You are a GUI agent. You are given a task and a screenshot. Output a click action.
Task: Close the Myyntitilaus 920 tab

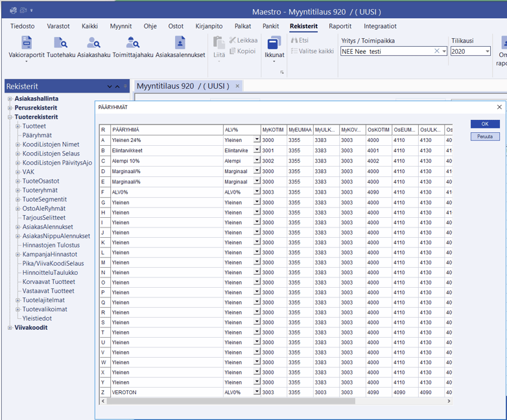(x=237, y=86)
